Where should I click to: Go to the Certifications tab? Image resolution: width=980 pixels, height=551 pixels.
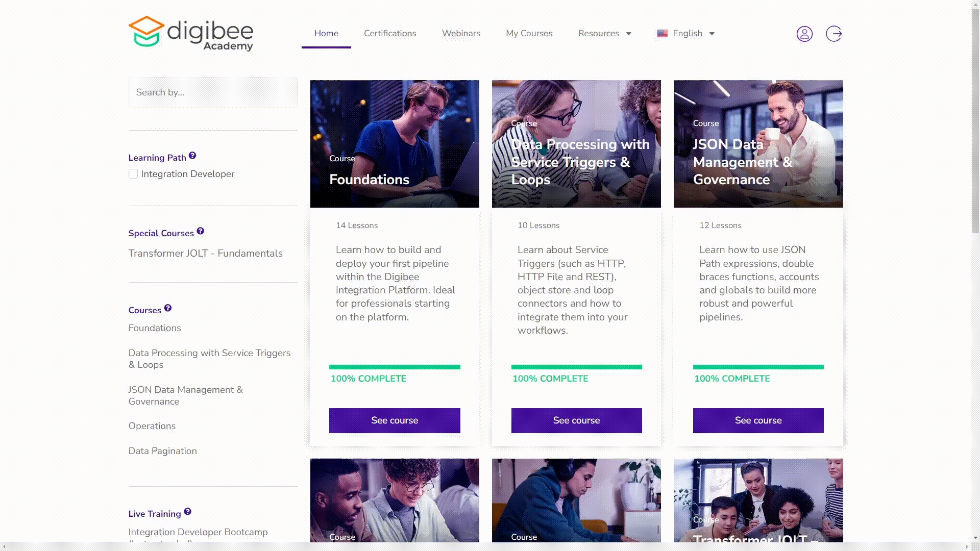pyautogui.click(x=390, y=34)
